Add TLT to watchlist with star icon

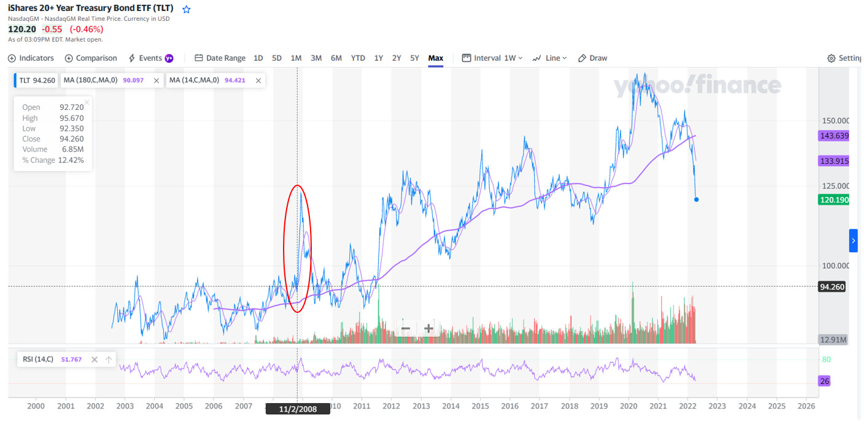pyautogui.click(x=187, y=9)
